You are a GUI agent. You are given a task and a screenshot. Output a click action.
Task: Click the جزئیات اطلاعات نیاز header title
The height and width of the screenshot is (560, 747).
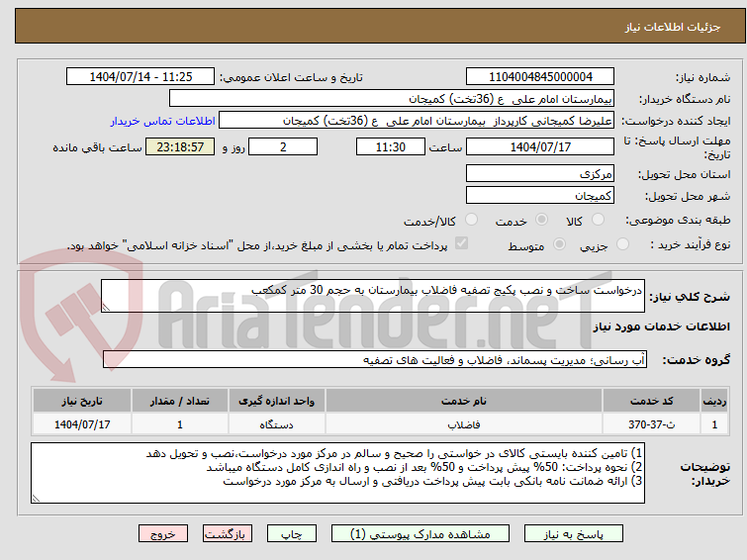point(673,27)
